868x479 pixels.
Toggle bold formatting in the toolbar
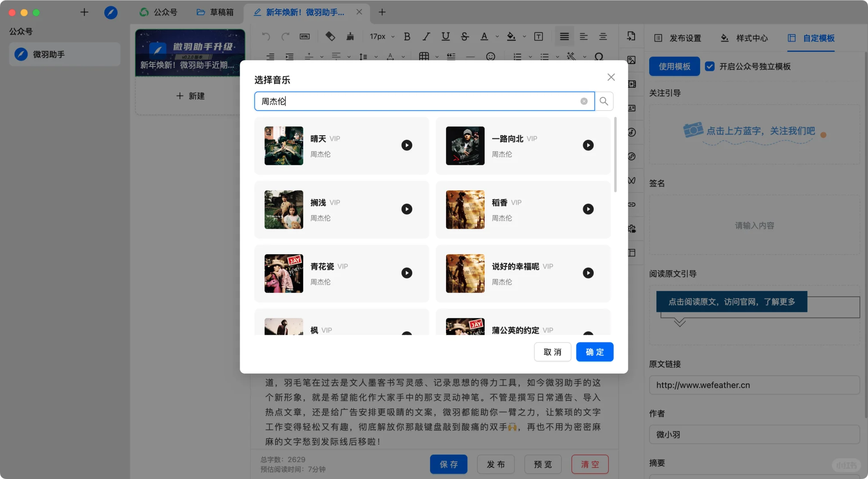(407, 37)
